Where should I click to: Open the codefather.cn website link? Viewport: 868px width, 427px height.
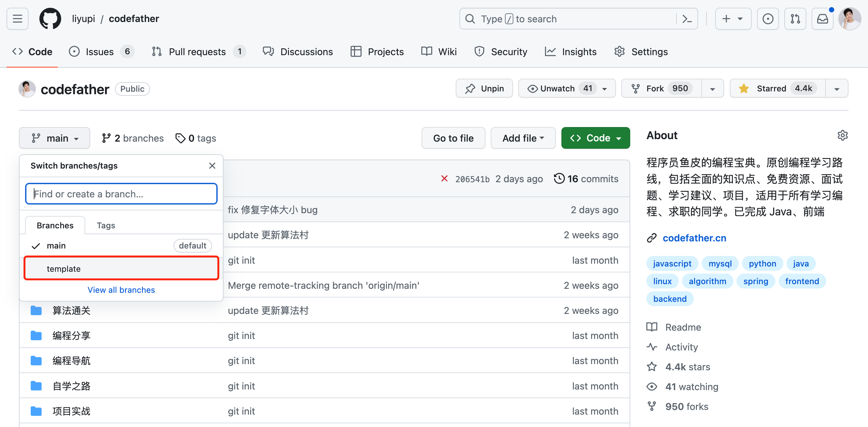coord(694,238)
